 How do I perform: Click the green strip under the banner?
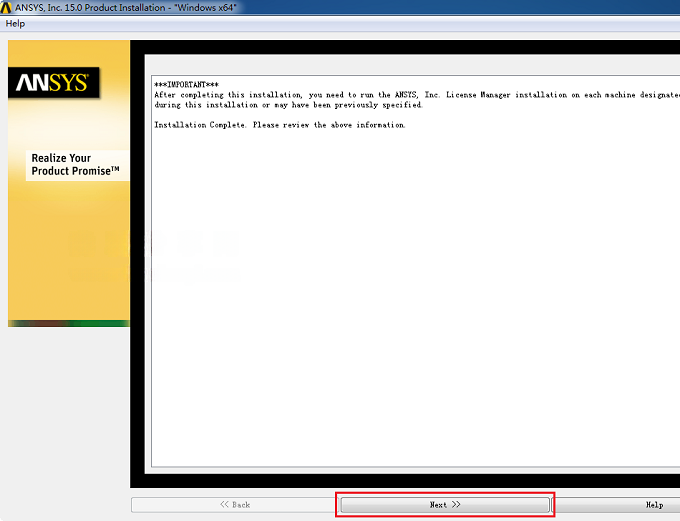[69, 323]
